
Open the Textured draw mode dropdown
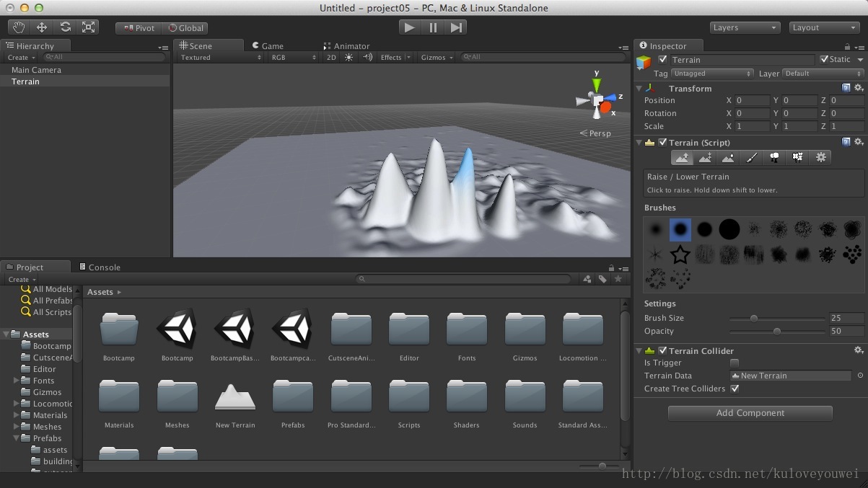click(x=220, y=57)
